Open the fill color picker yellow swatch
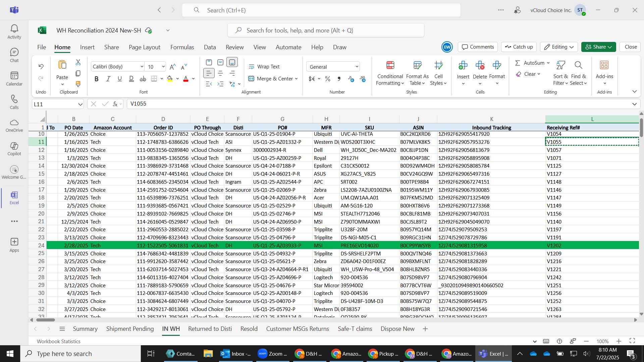The height and width of the screenshot is (362, 644). 170,79
